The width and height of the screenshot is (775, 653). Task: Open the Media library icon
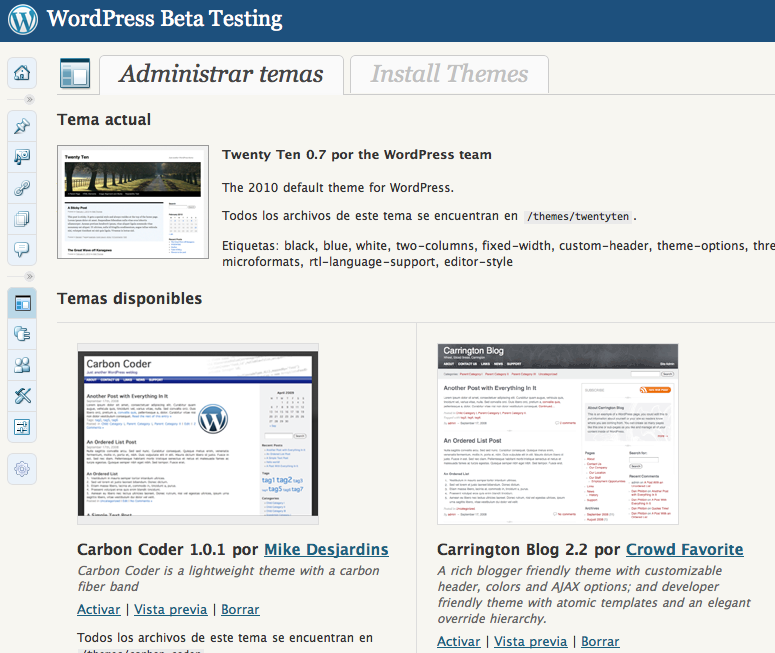pyautogui.click(x=22, y=157)
